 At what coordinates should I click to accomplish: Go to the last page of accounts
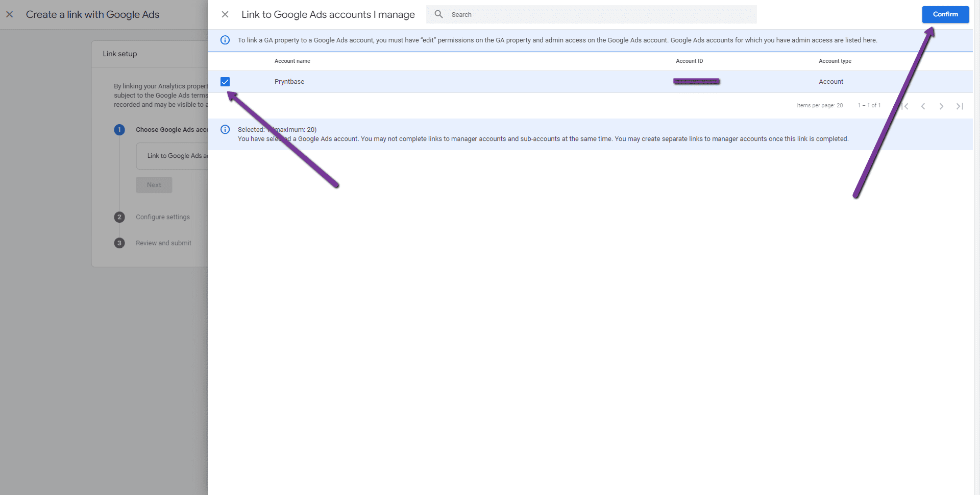[960, 106]
